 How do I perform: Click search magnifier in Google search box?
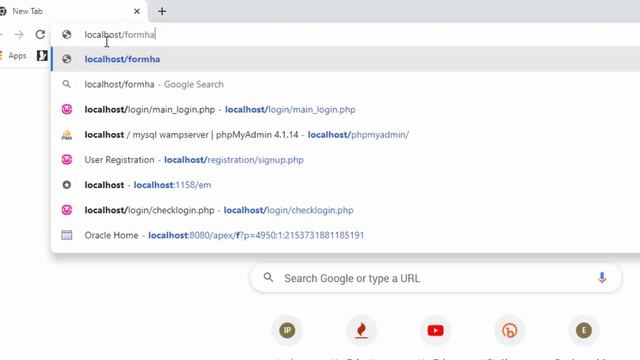click(x=268, y=278)
